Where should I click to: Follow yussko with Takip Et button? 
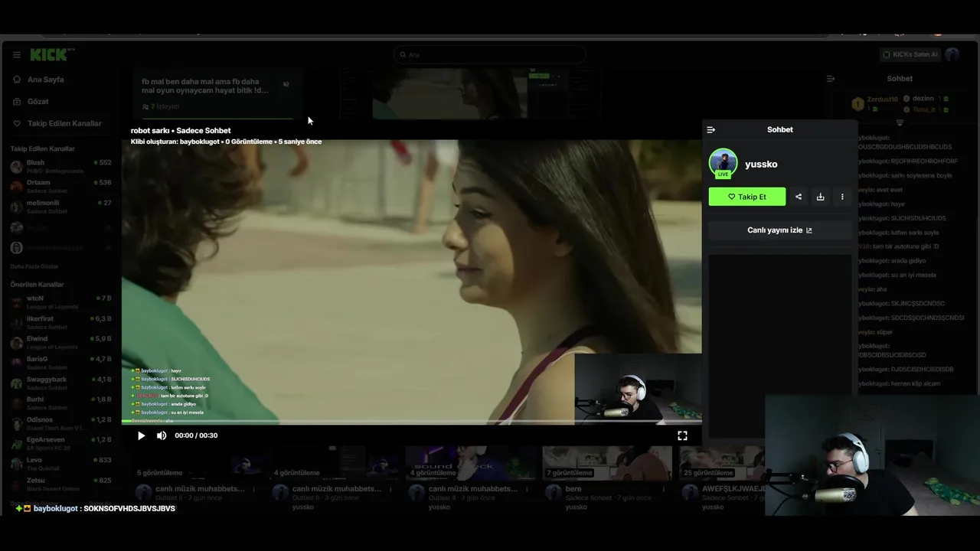click(x=747, y=197)
